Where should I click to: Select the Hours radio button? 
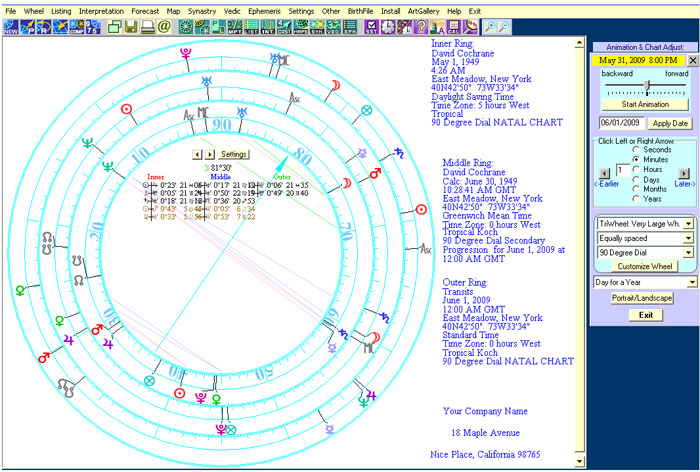(636, 169)
